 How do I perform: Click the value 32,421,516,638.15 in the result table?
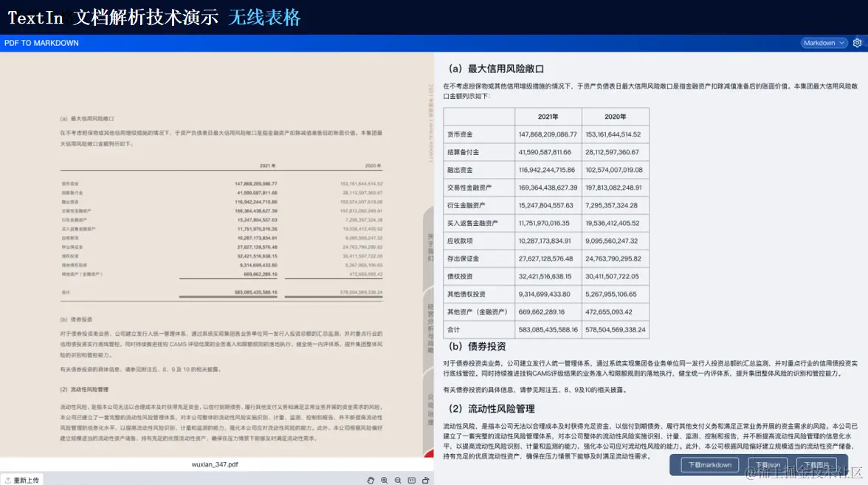coord(545,276)
